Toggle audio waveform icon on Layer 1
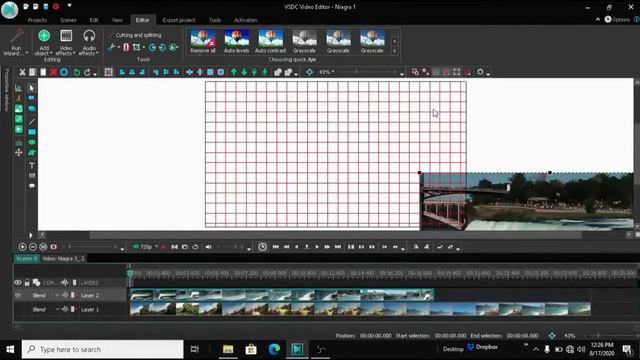Image resolution: width=640 pixels, height=360 pixels. (x=64, y=309)
